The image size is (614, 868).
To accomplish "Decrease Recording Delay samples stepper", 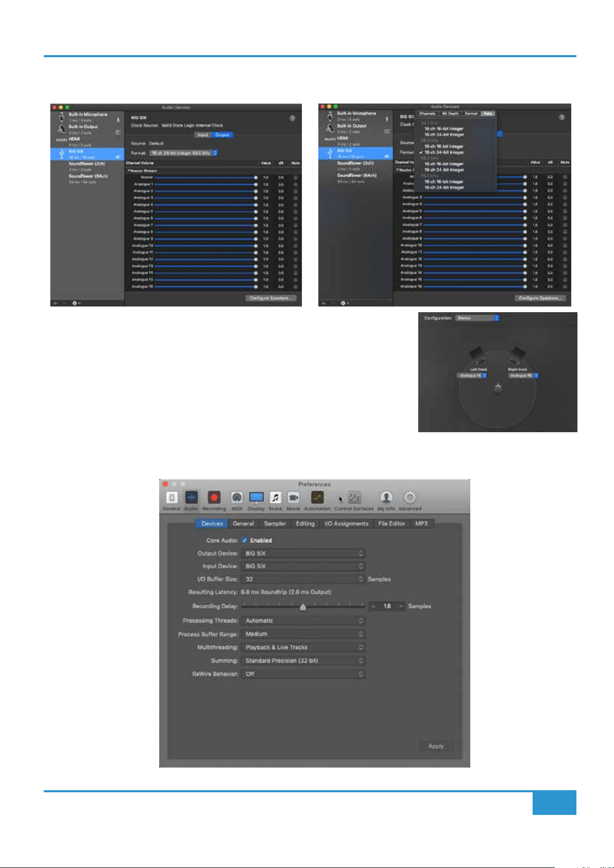I will (373, 606).
